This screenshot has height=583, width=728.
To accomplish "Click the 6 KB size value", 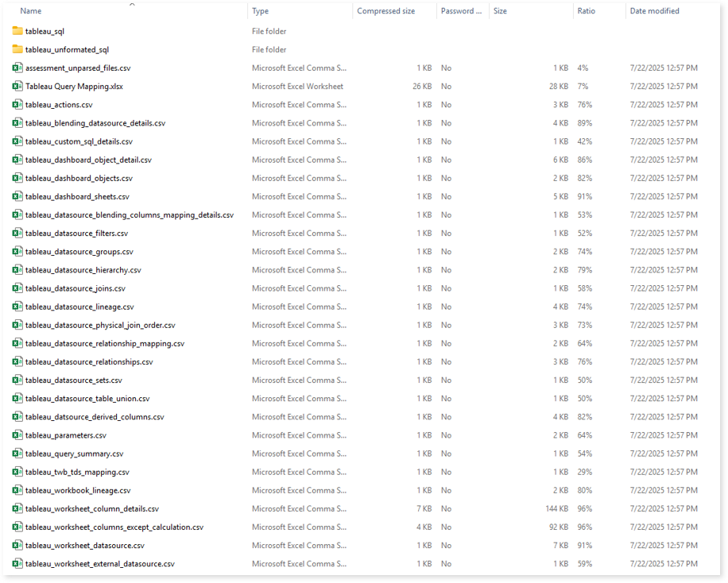I will point(560,160).
